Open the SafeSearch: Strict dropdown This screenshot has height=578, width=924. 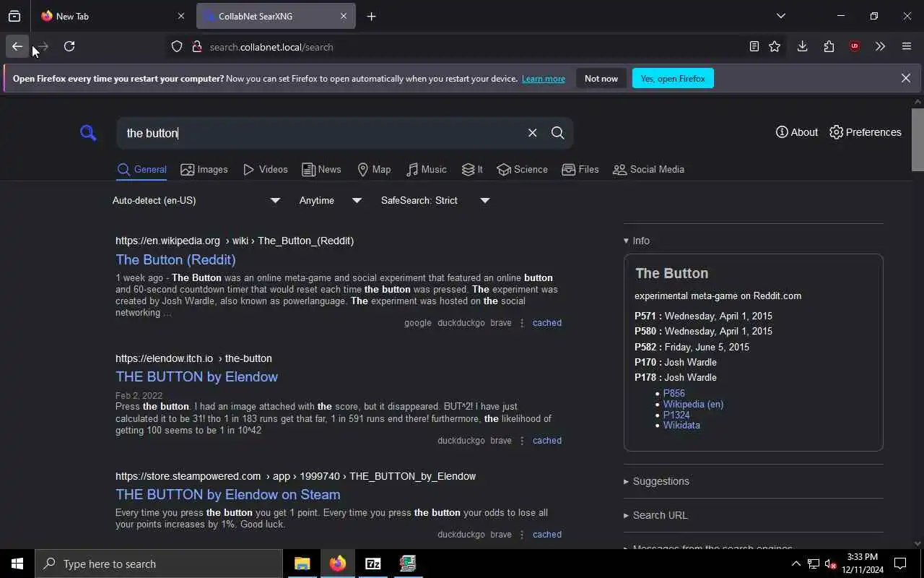coord(435,201)
